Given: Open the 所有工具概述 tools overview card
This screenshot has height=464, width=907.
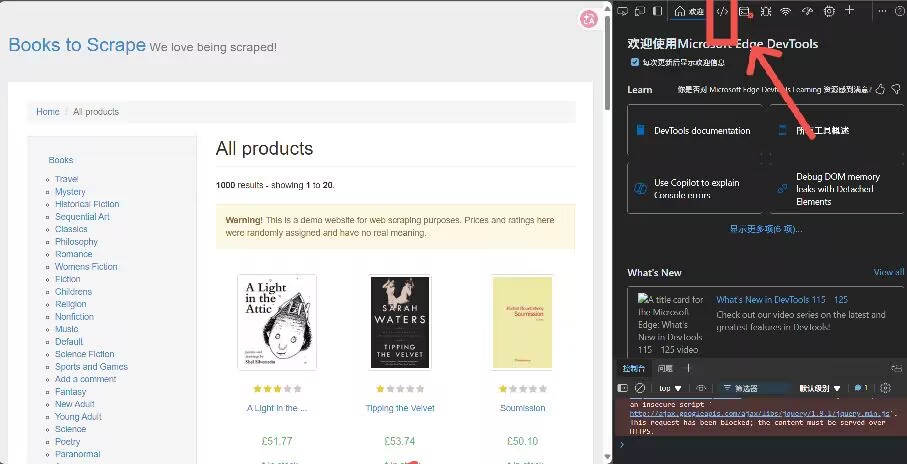Looking at the screenshot, I should click(836, 130).
